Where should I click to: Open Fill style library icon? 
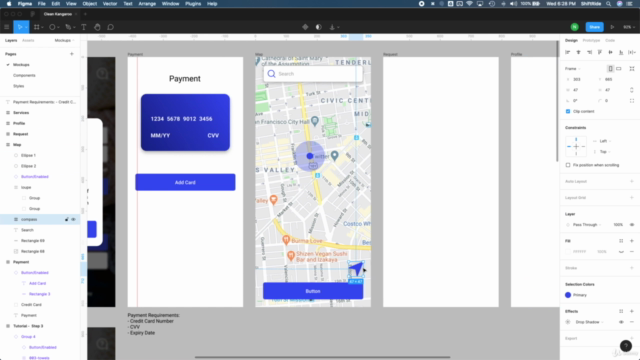621,241
